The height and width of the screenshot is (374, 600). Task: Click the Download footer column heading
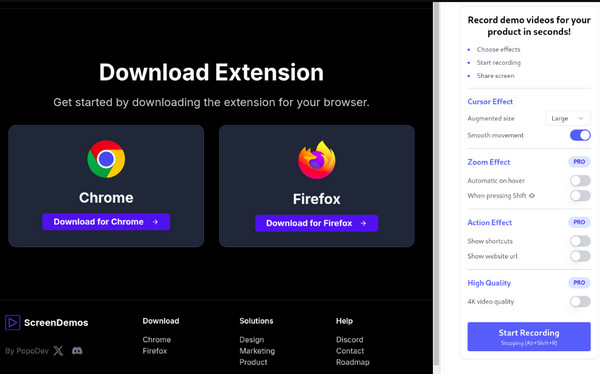[161, 321]
